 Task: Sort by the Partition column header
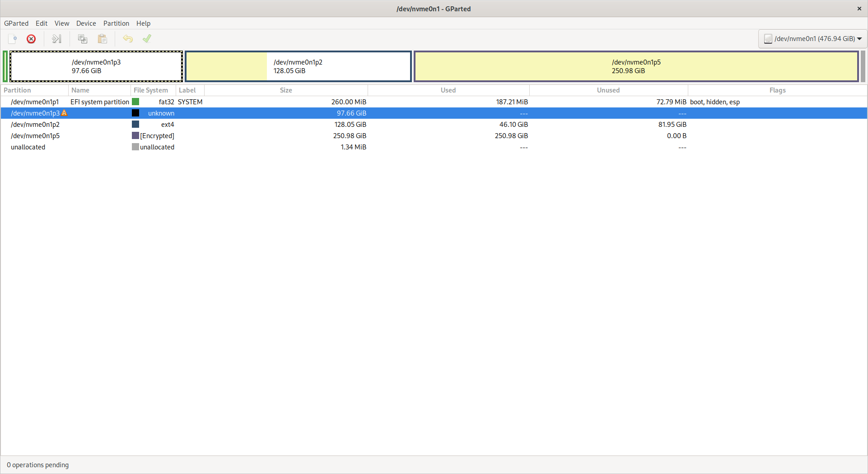pyautogui.click(x=34, y=90)
